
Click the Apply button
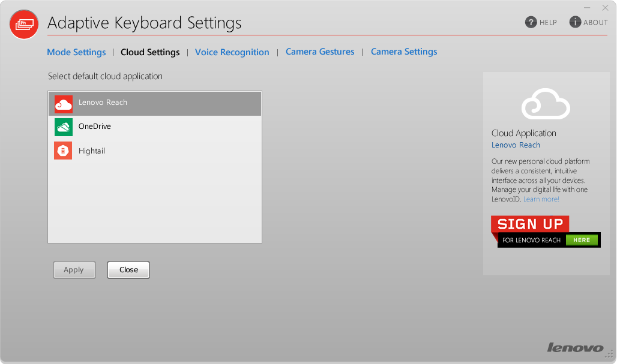(74, 270)
